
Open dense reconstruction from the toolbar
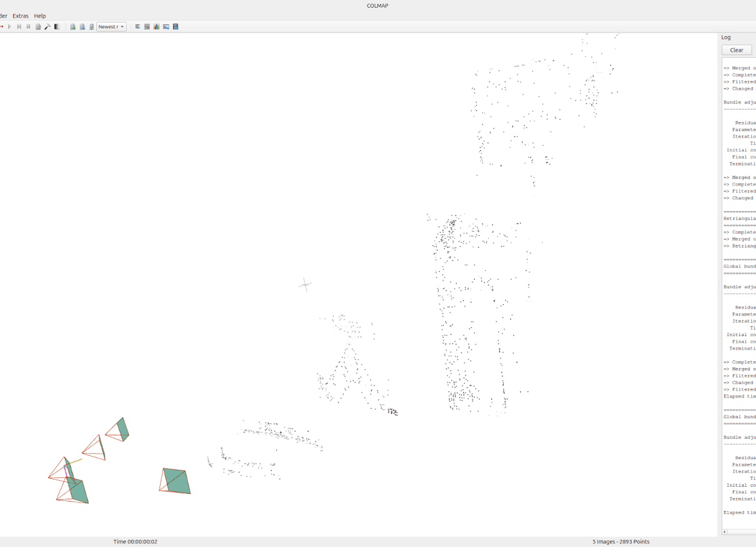click(x=57, y=27)
